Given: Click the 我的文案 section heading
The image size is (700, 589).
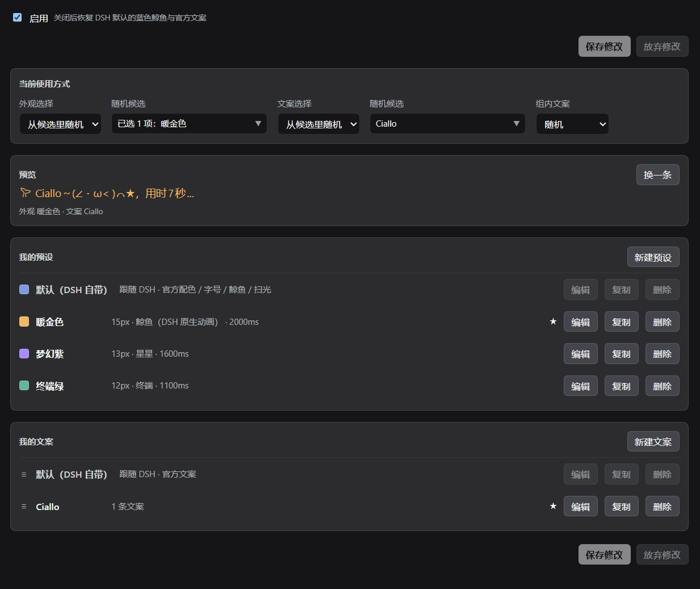Looking at the screenshot, I should coord(36,441).
